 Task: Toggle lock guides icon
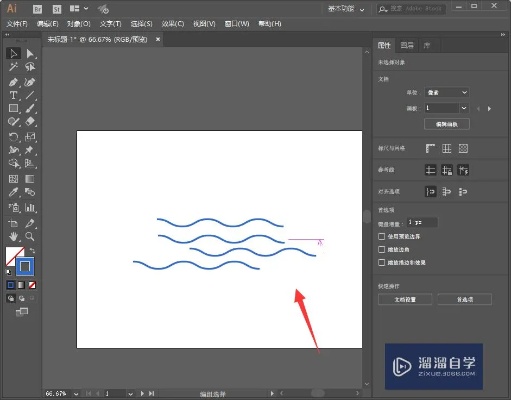447,170
